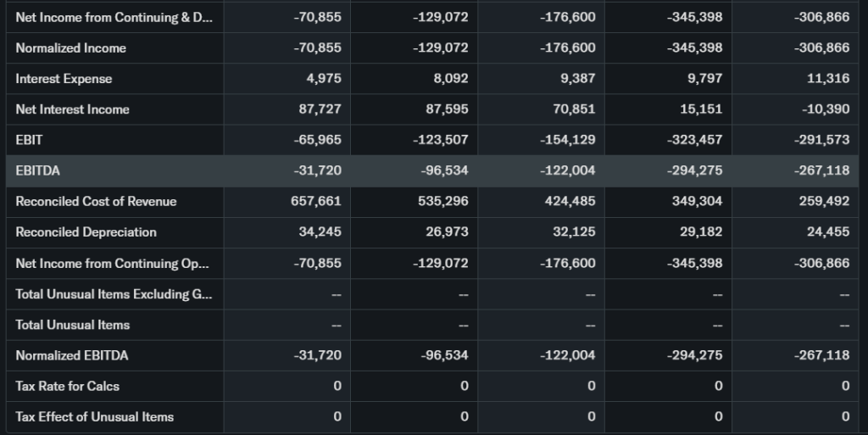The image size is (868, 435).
Task: Click the truncated Total Unusual Items Excluding G... label
Action: pos(114,294)
